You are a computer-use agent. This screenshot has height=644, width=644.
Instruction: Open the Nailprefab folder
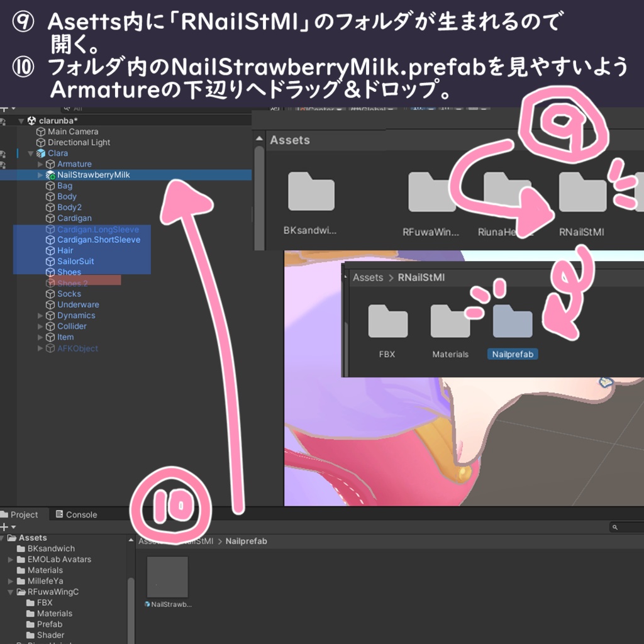(x=513, y=321)
